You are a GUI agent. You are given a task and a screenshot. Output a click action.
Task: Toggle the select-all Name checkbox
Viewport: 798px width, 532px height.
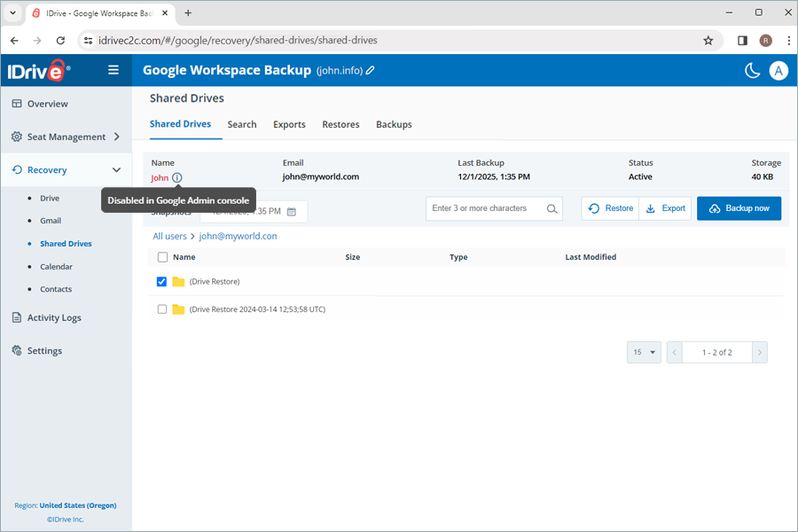[x=161, y=256]
